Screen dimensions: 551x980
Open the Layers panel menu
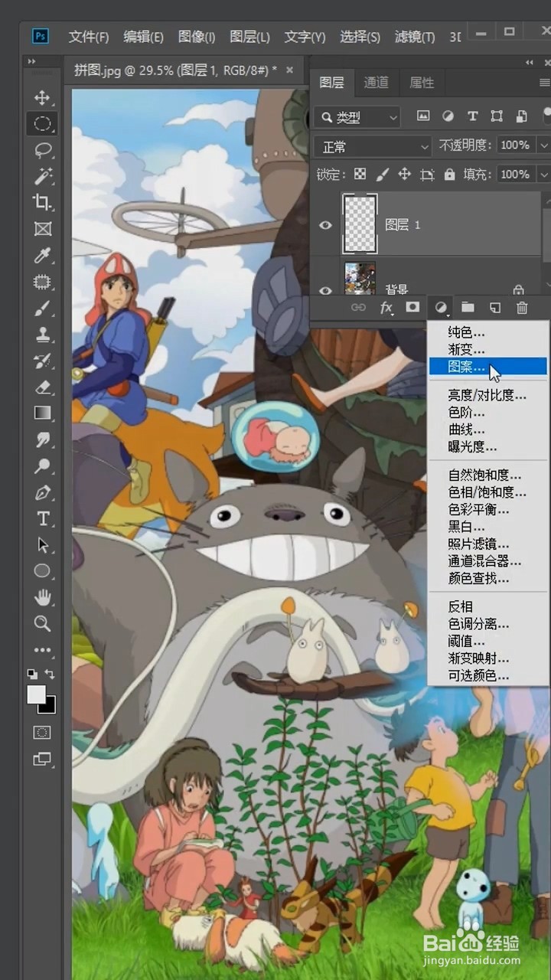tap(544, 83)
